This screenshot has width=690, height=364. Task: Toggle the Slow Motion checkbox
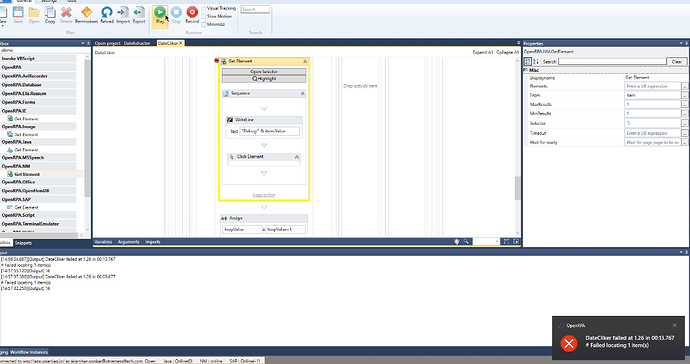[x=204, y=16]
